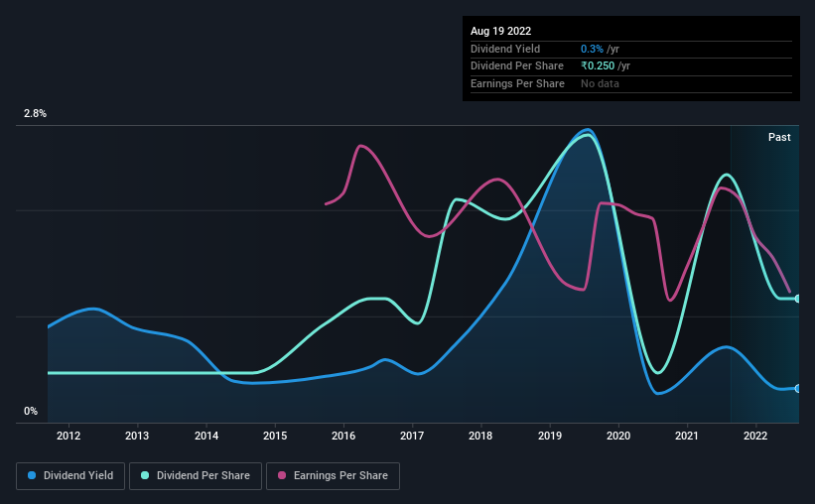Click the 2021 x-axis label
The height and width of the screenshot is (504, 815).
pos(687,436)
